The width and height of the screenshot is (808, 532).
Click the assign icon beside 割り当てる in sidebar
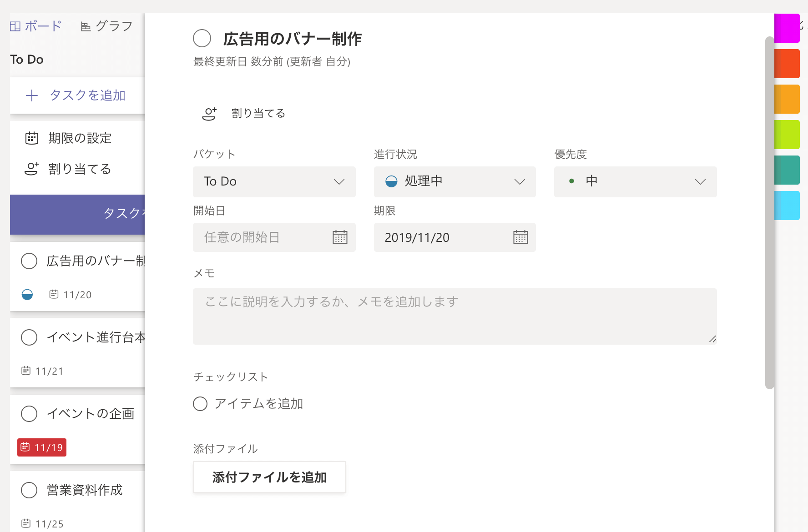(32, 169)
